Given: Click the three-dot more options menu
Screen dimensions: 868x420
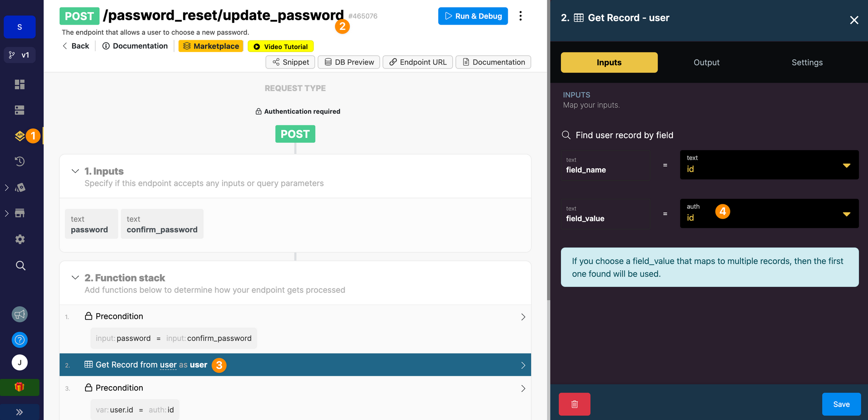Looking at the screenshot, I should pos(520,16).
